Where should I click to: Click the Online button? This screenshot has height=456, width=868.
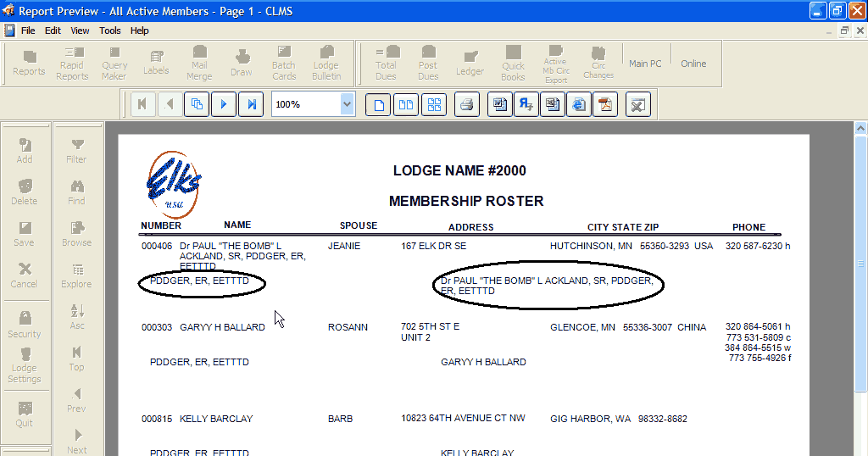click(693, 64)
